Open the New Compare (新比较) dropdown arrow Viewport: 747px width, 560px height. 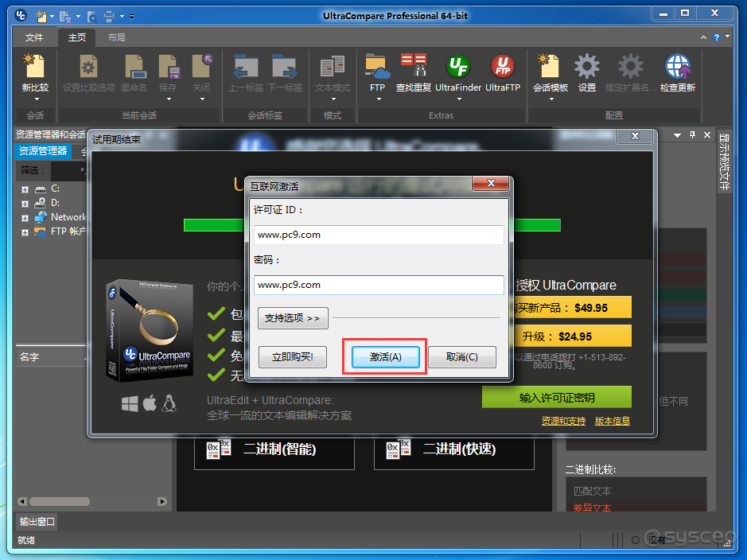(x=37, y=99)
